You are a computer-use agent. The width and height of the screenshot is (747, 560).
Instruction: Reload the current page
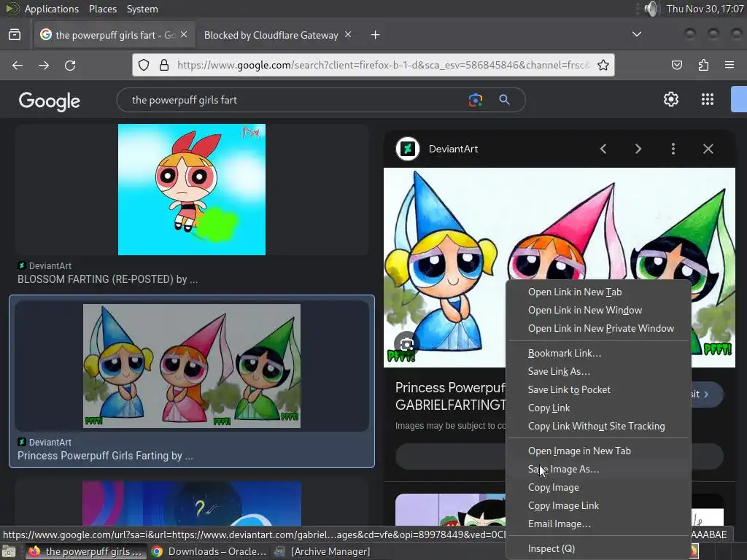(70, 65)
